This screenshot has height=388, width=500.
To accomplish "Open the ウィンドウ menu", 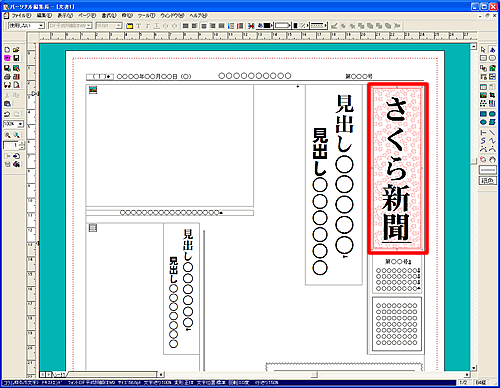I will [172, 16].
